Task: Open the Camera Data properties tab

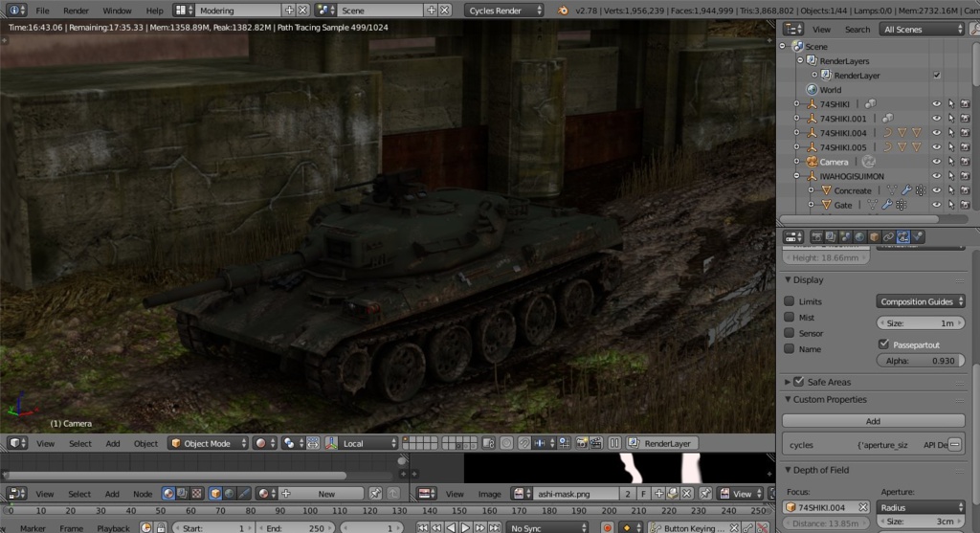Action: tap(902, 236)
